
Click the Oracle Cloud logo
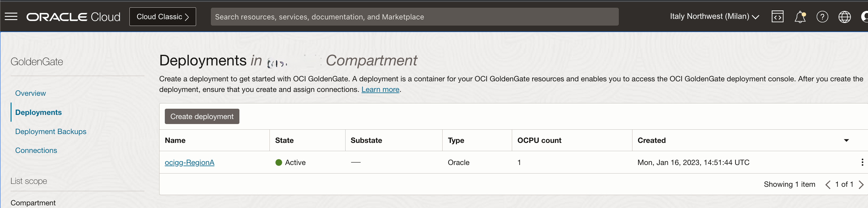coord(73,17)
